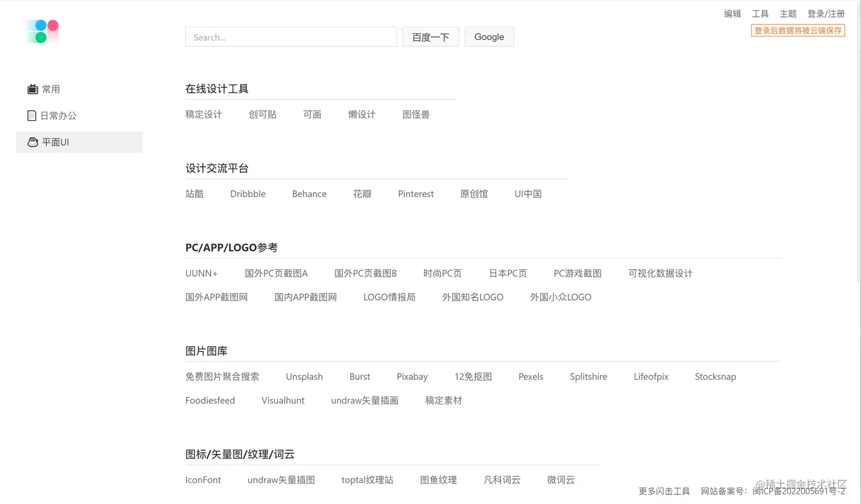
Task: Visit the Burst link
Action: point(360,377)
